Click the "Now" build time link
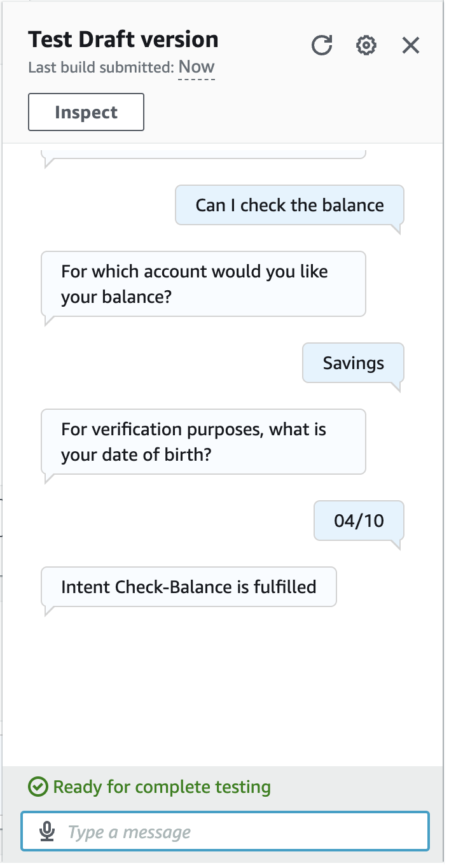Viewport: 449px width, 868px height. coord(197,67)
